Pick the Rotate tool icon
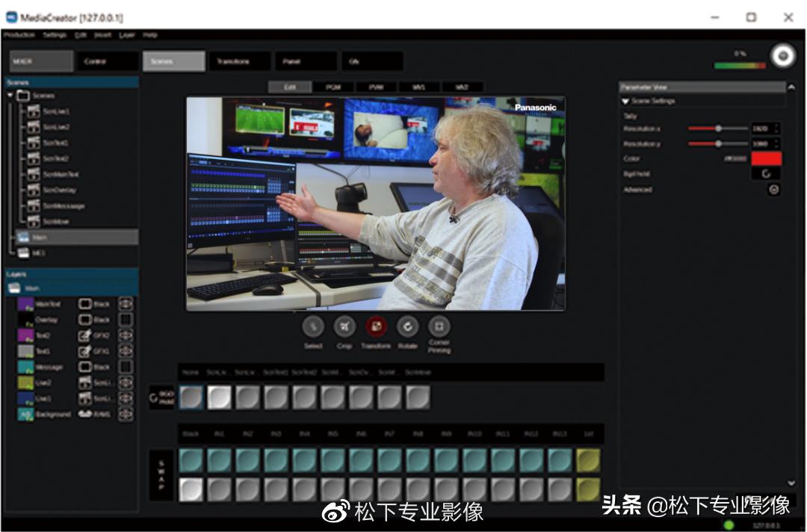This screenshot has height=532, width=807. coord(407,327)
